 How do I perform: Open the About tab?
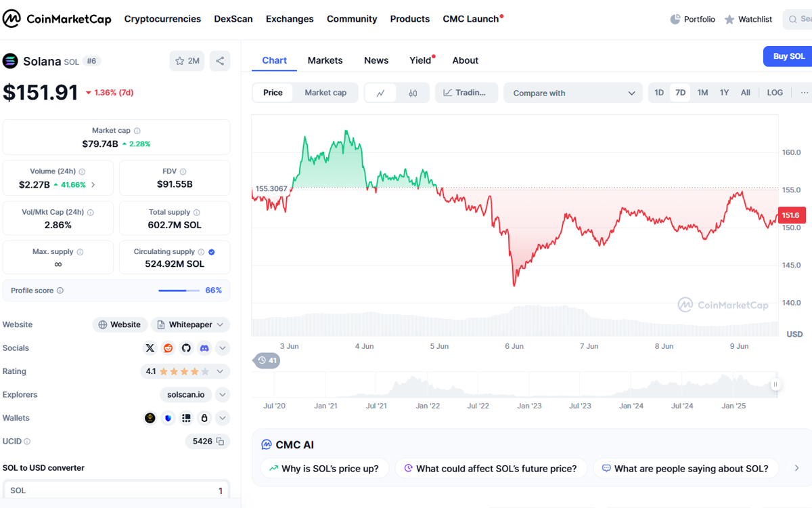(466, 60)
